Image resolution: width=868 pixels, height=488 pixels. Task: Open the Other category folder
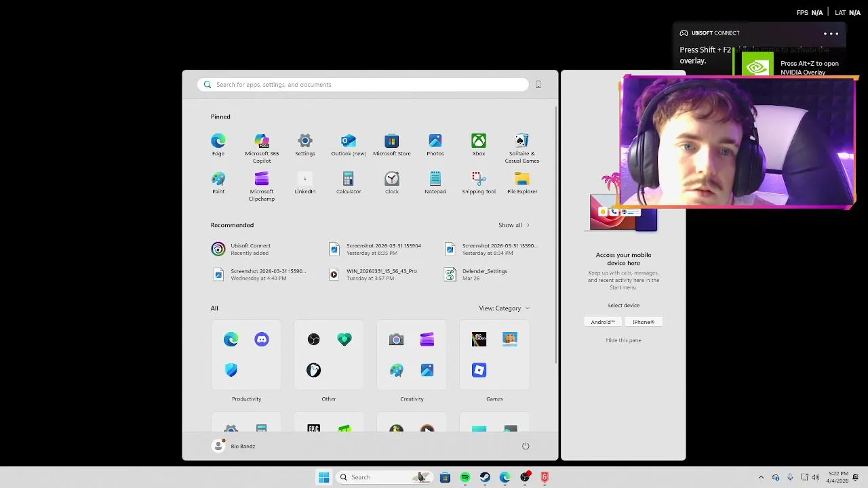(x=329, y=354)
